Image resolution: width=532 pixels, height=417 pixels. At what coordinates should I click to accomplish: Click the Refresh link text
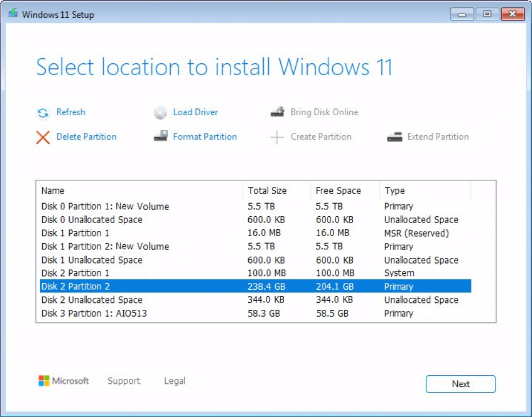(x=71, y=112)
